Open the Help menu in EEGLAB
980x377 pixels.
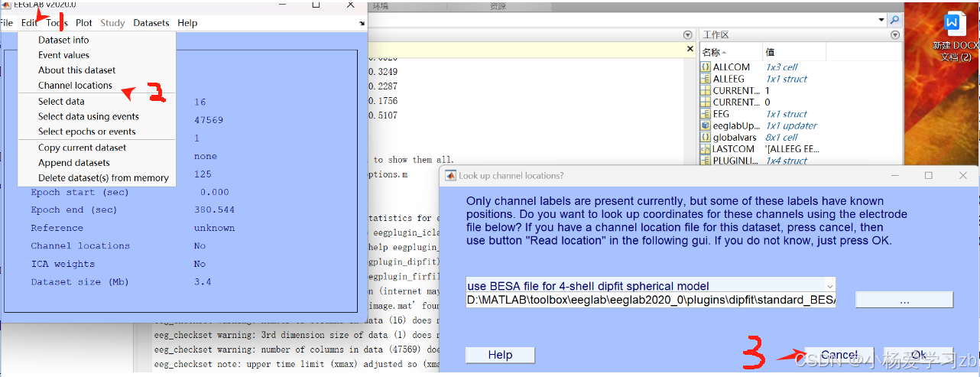coord(187,23)
